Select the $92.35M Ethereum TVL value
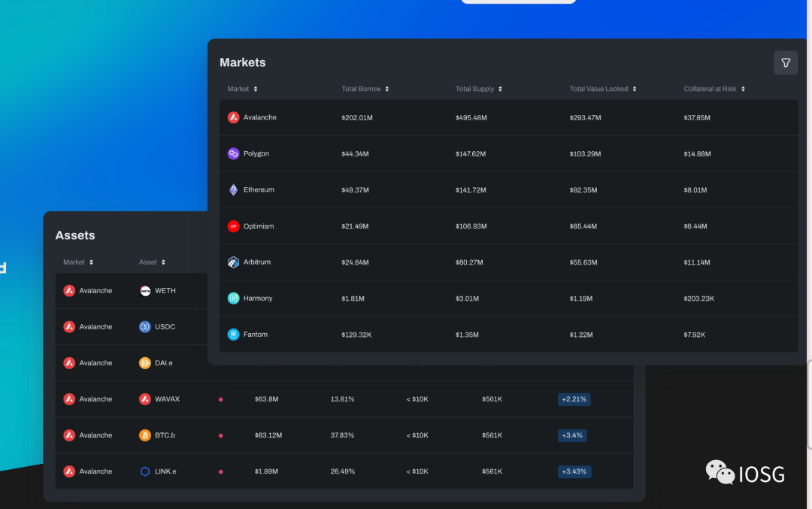Image resolution: width=812 pixels, height=509 pixels. 583,190
